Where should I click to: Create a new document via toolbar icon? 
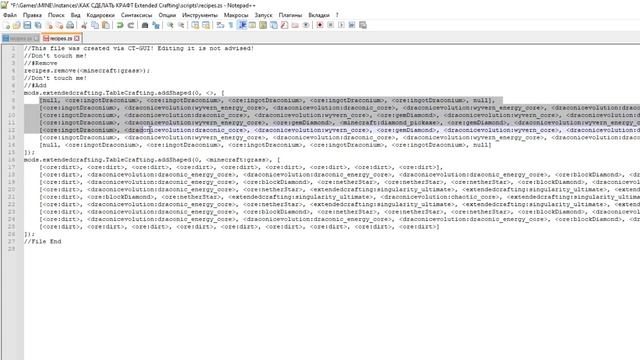(x=7, y=25)
